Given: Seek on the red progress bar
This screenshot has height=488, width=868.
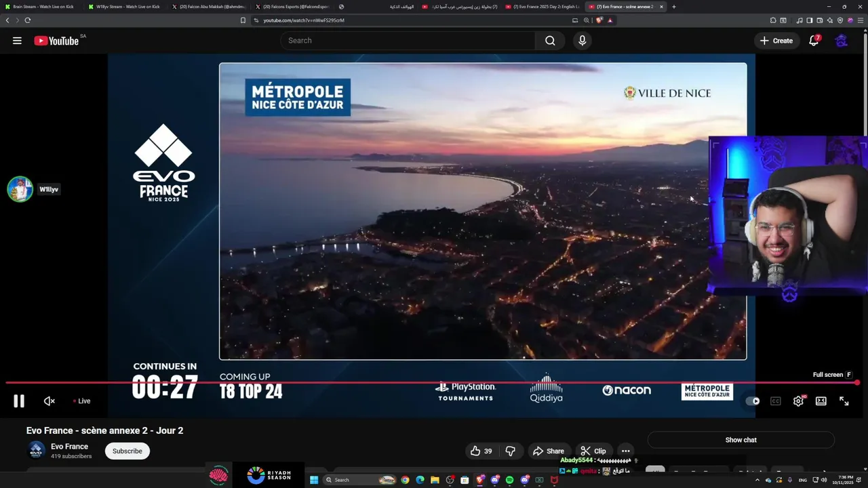Looking at the screenshot, I should coord(431,383).
